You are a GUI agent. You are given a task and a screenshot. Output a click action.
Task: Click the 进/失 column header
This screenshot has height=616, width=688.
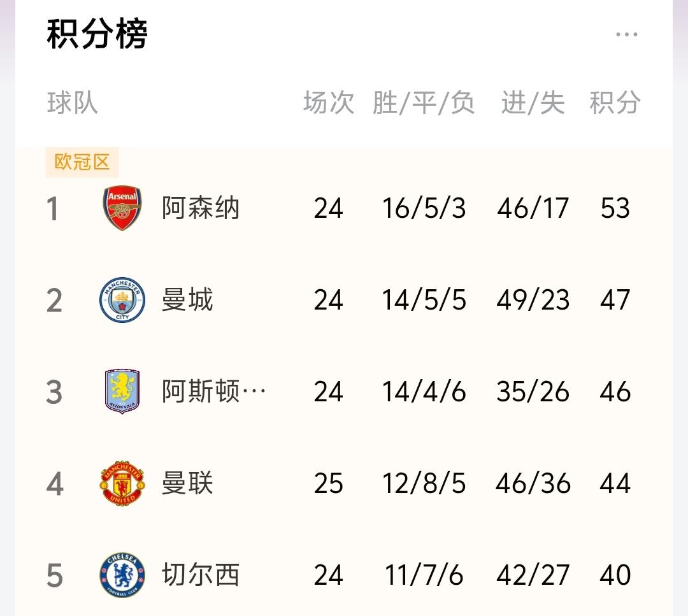(x=533, y=103)
